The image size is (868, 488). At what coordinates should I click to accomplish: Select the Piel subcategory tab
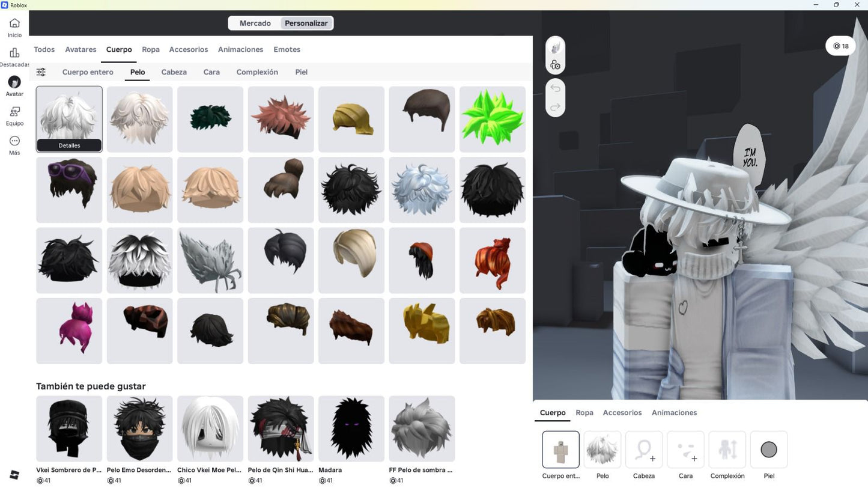(302, 72)
